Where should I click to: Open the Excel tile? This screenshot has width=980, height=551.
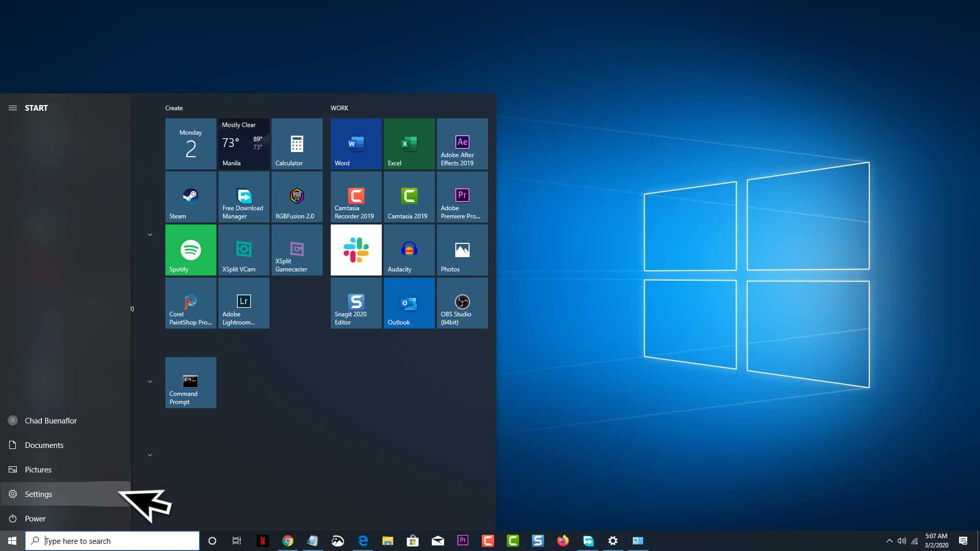[x=409, y=144]
